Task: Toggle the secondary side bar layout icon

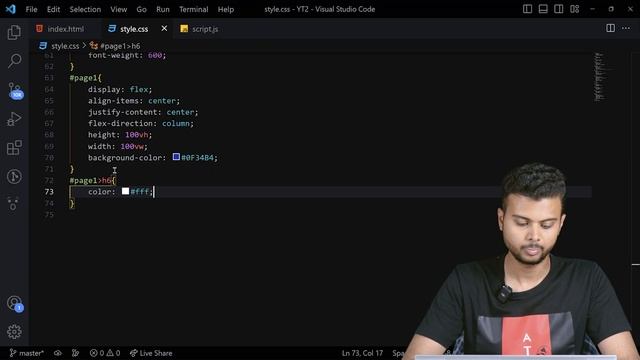Action: point(558,9)
